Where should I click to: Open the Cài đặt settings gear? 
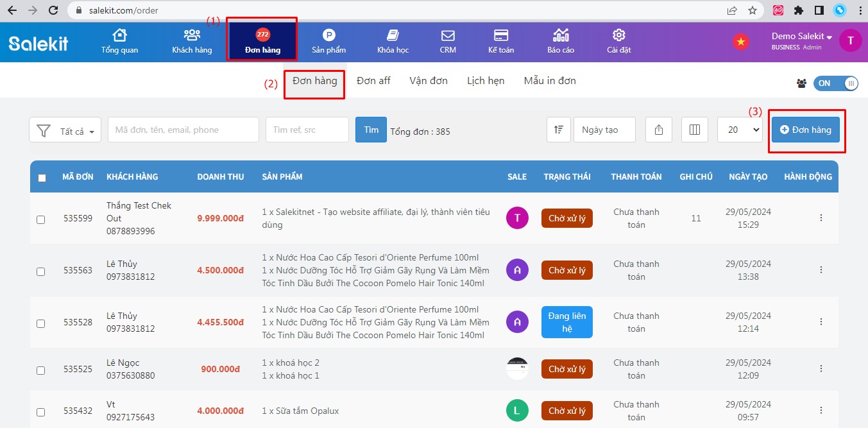[619, 36]
